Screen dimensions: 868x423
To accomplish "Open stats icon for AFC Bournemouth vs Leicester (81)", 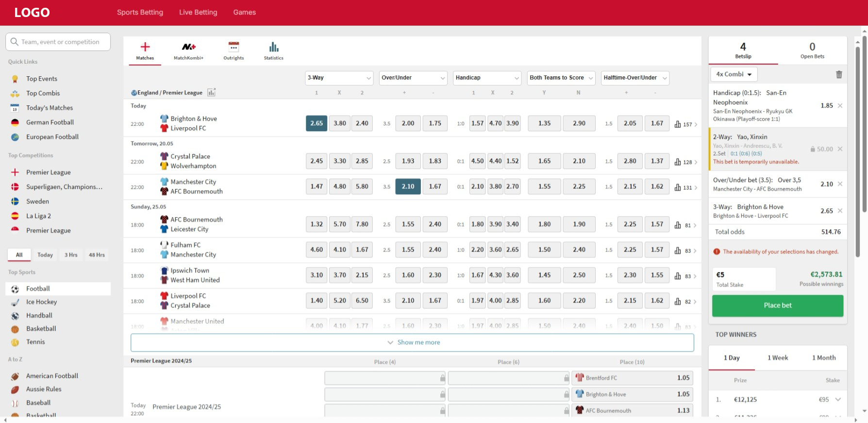I will click(678, 225).
